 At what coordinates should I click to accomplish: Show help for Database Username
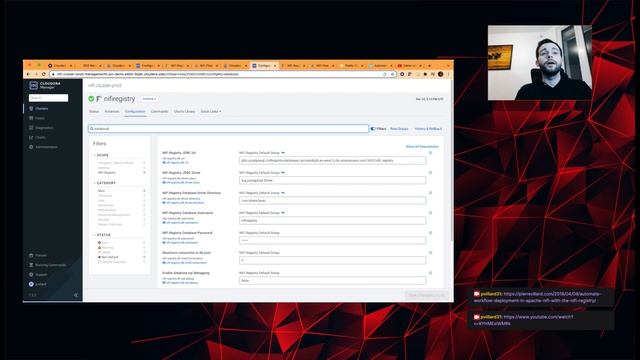pyautogui.click(x=430, y=213)
